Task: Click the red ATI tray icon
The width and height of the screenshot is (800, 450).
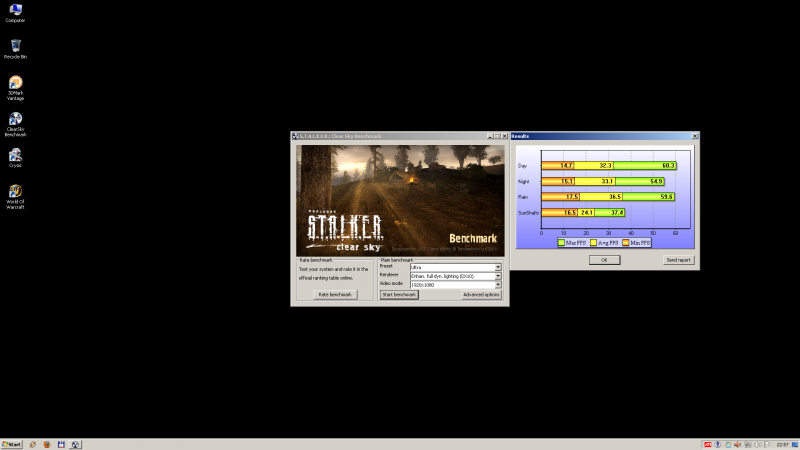Action: pyautogui.click(x=708, y=444)
